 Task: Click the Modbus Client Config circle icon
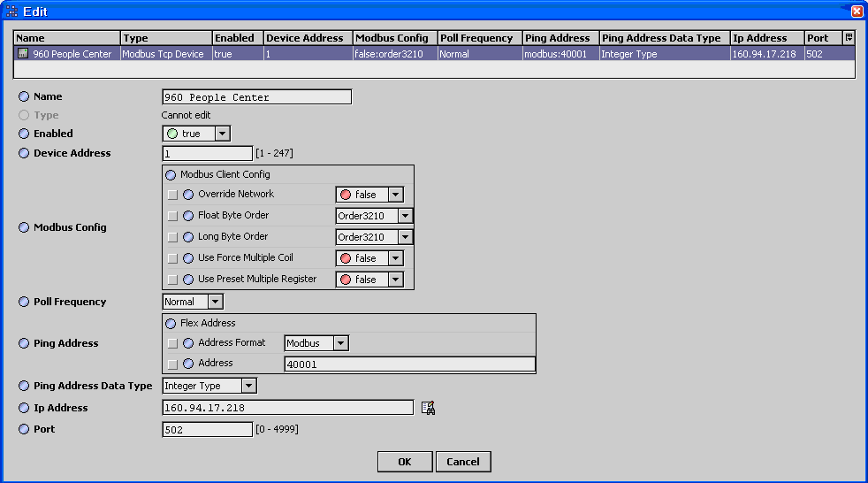point(171,175)
